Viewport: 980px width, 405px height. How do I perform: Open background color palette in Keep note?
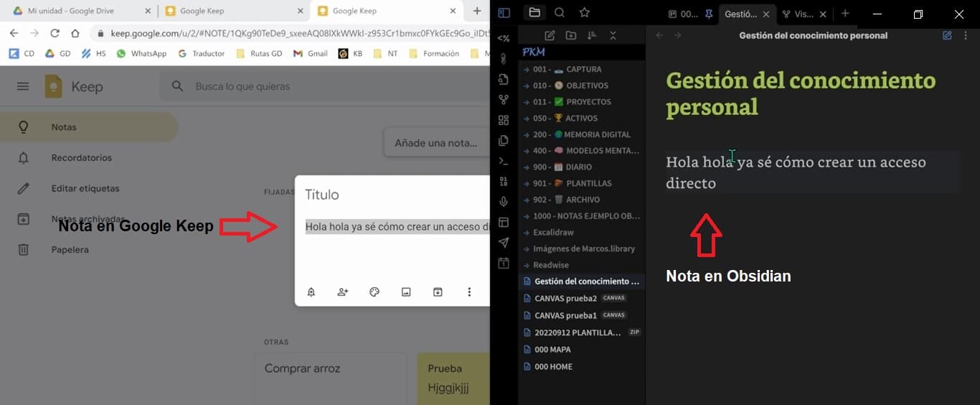374,292
